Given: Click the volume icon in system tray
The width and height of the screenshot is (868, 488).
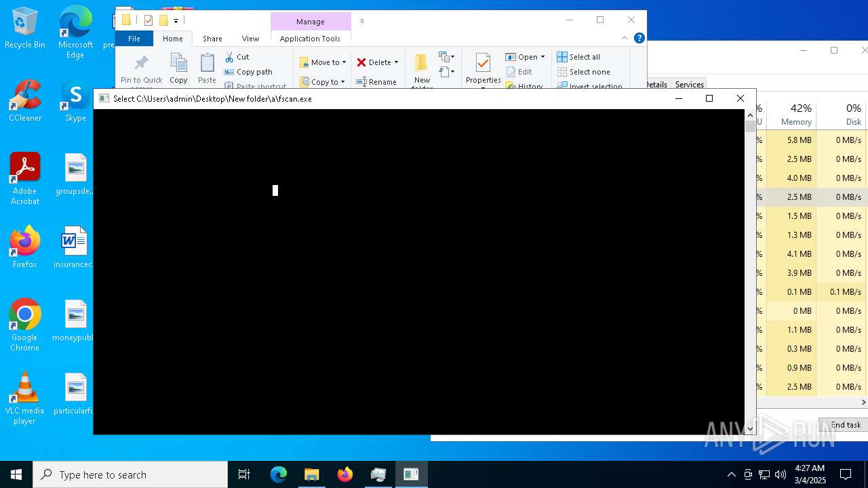Looking at the screenshot, I should (x=780, y=474).
